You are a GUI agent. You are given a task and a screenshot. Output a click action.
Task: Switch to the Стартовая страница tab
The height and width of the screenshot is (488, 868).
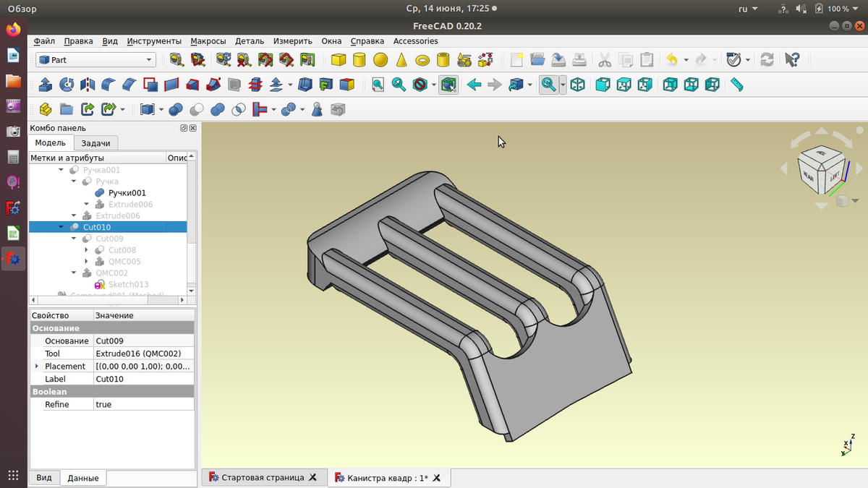coord(263,478)
